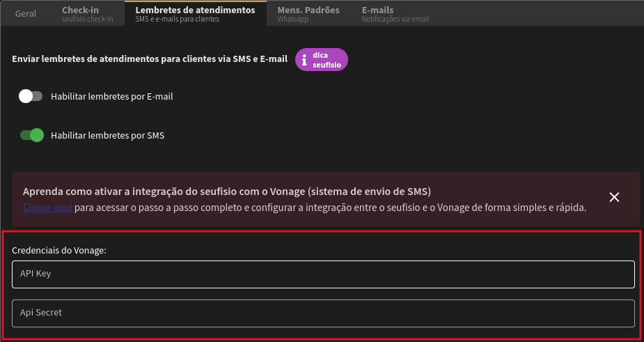This screenshot has height=342, width=644.
Task: Click the dica seufisio info badge
Action: 321,60
